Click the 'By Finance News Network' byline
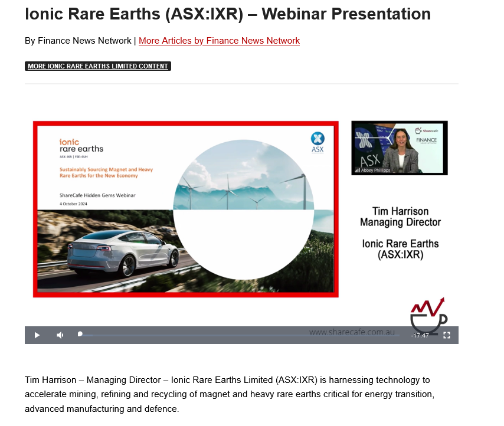504x426 pixels. coord(78,41)
